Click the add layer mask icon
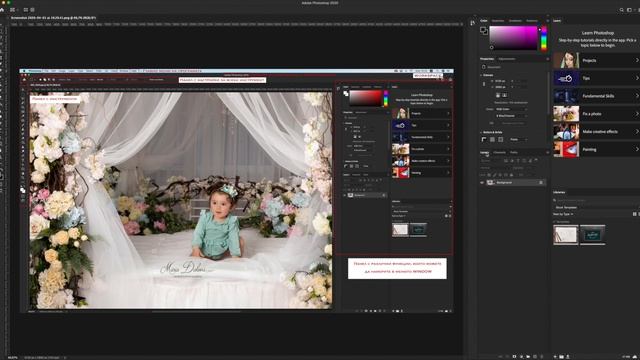Image resolution: width=640 pixels, height=360 pixels. (514, 356)
